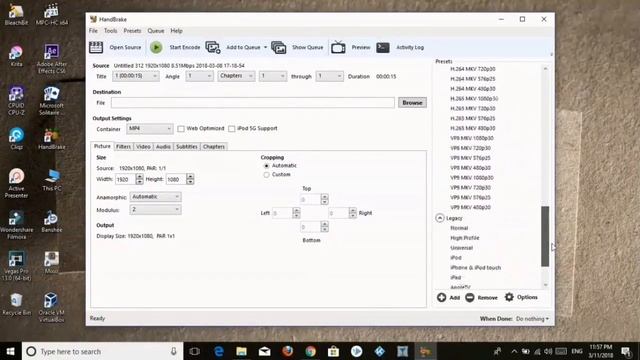640x360 pixels.
Task: Select This PC desktop icon
Action: tap(51, 180)
